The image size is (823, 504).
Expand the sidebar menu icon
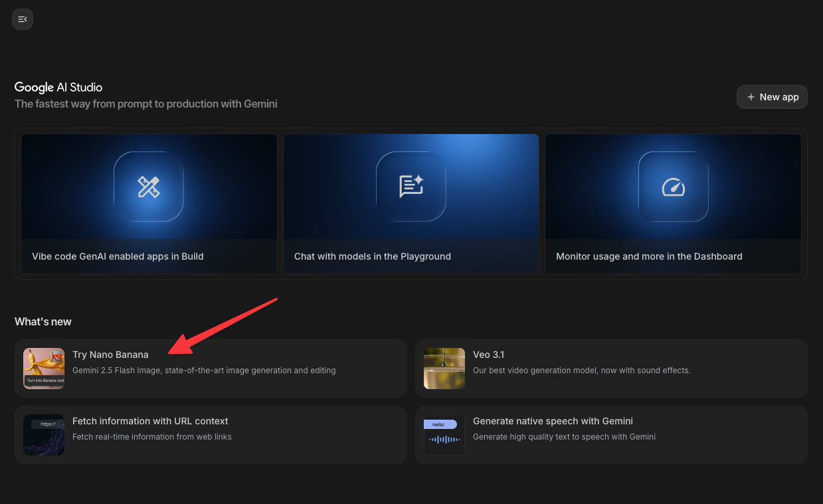click(23, 19)
